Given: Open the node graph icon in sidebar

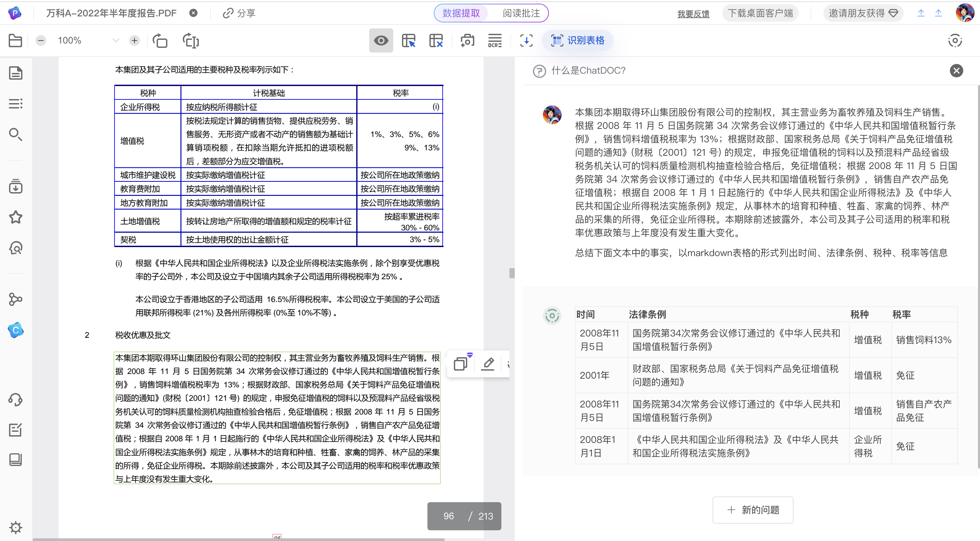Looking at the screenshot, I should pos(15,299).
